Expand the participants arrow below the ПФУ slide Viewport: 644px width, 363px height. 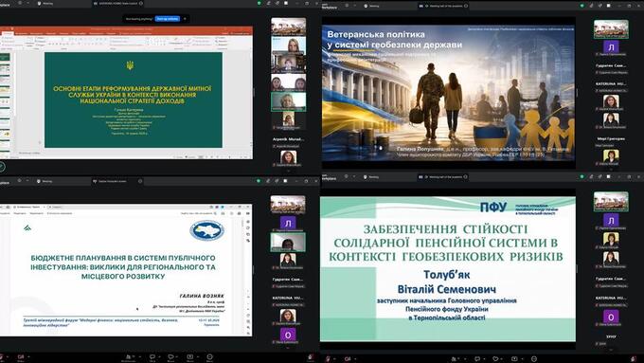tap(465, 359)
